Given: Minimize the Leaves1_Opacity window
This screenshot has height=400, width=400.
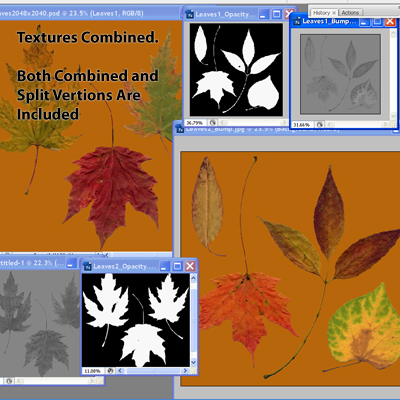Looking at the screenshot, I should (264, 14).
